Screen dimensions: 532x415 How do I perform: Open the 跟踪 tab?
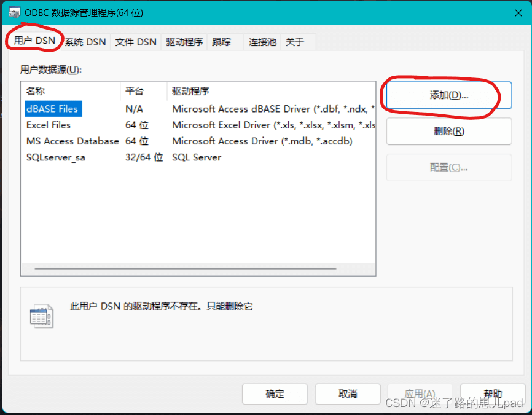[x=221, y=42]
